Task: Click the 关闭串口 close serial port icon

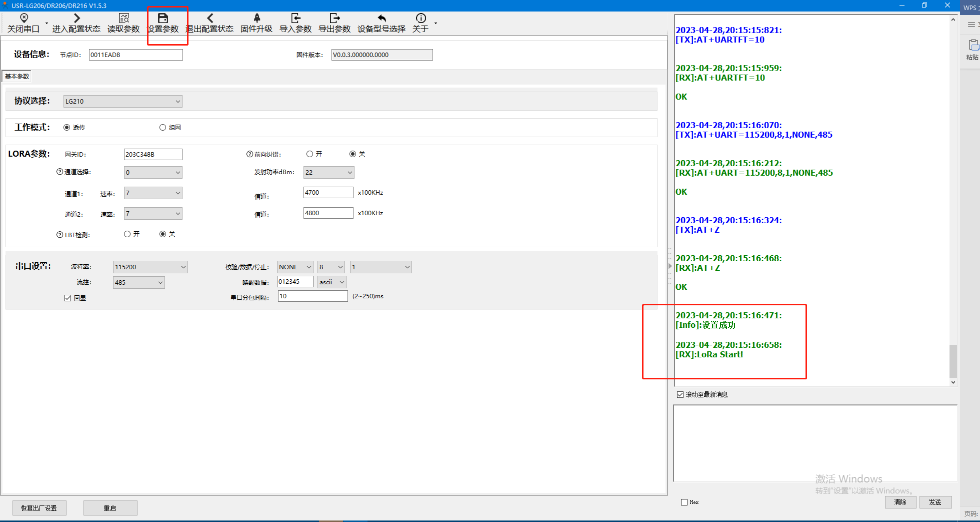Action: pyautogui.click(x=23, y=19)
